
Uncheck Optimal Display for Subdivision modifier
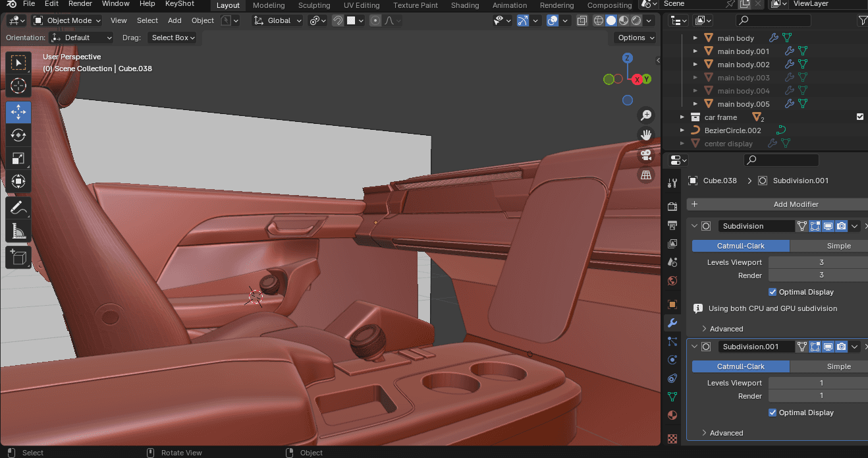click(773, 292)
